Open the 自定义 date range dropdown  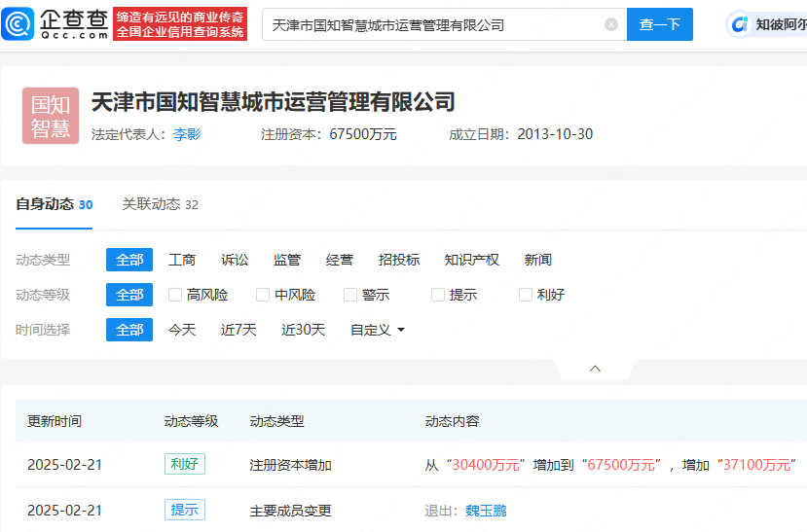coord(378,330)
